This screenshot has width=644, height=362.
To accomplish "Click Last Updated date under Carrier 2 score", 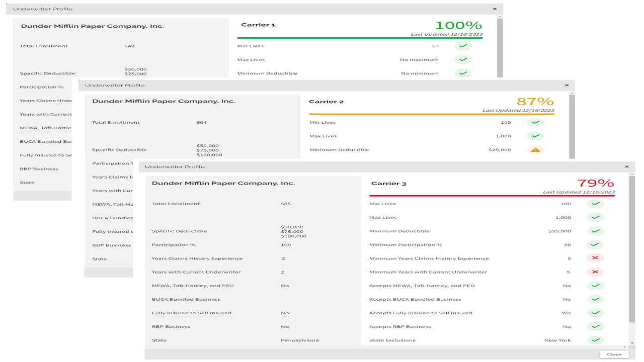I will click(518, 110).
